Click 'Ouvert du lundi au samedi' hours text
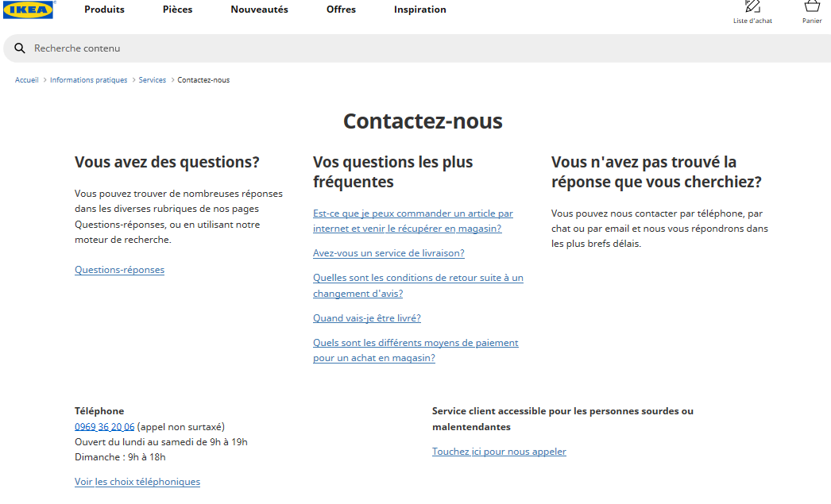 161,441
